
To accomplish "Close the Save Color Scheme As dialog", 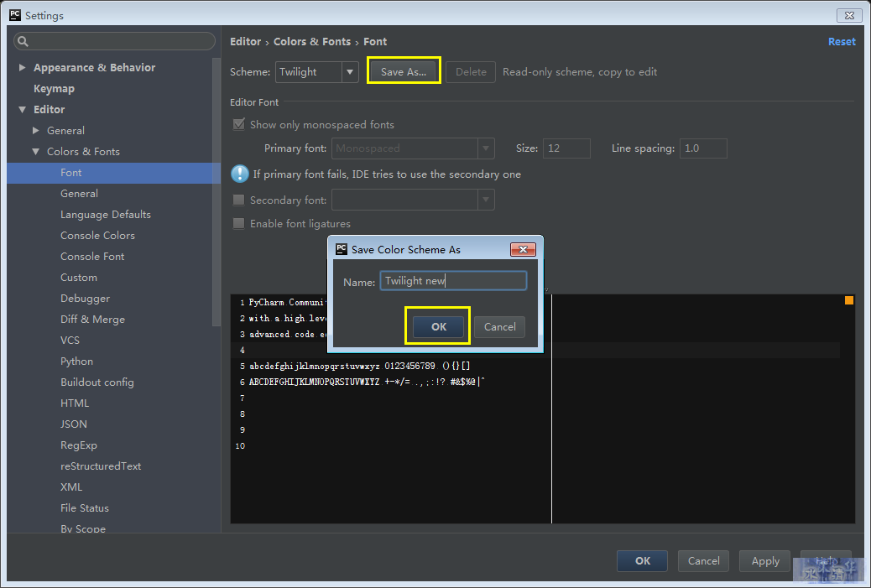I will coord(523,249).
